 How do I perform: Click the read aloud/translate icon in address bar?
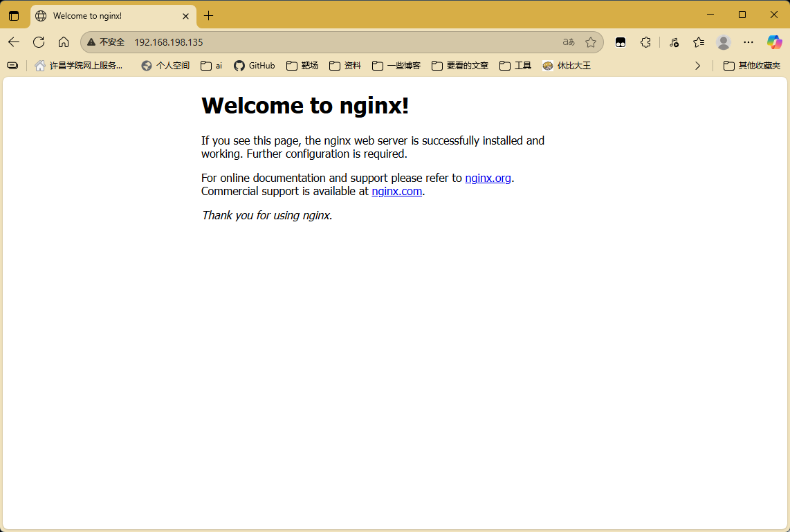(x=569, y=42)
